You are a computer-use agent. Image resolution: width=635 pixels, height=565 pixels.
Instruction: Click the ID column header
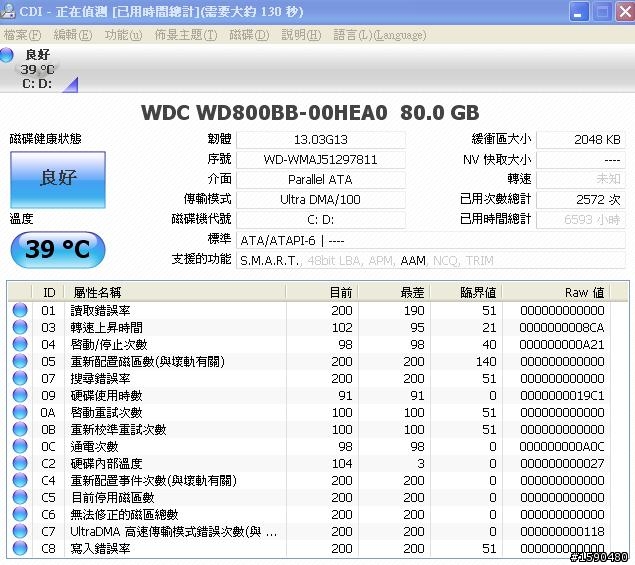click(x=48, y=292)
